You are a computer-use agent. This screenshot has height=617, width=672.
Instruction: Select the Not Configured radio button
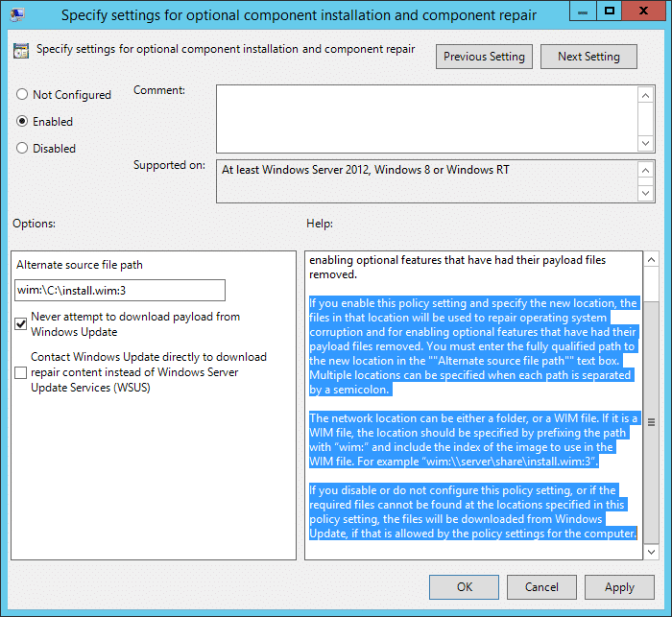coord(22,95)
